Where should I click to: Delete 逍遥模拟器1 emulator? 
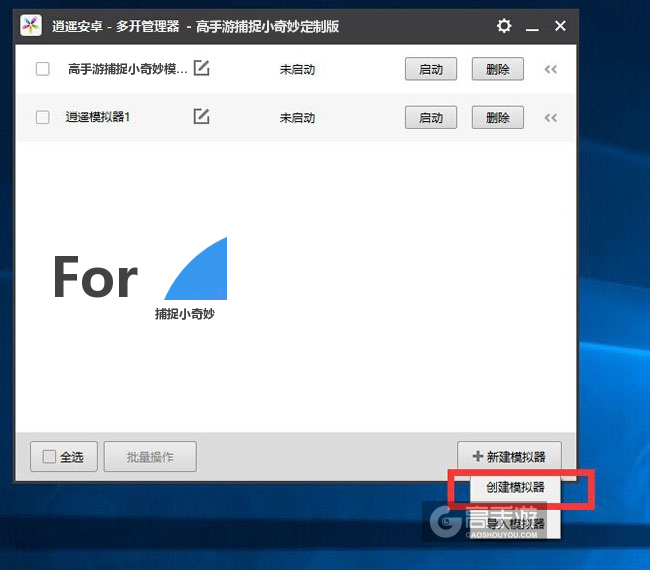coord(497,118)
